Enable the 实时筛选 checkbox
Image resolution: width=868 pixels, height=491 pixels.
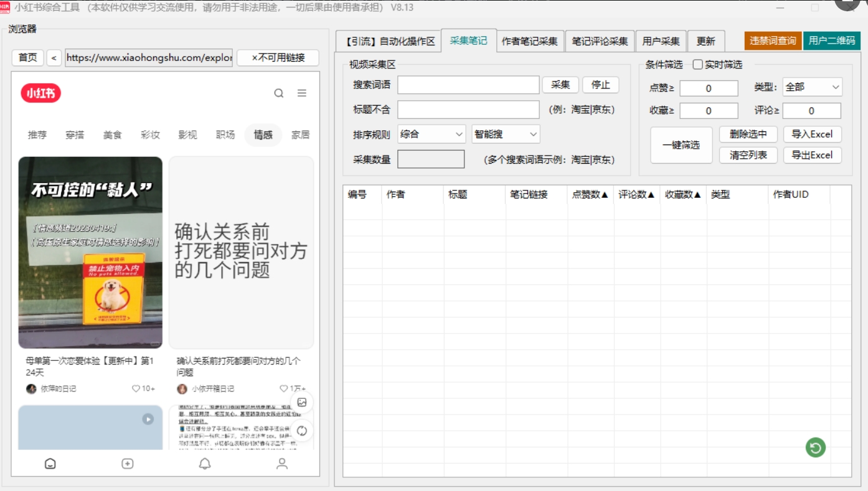pyautogui.click(x=698, y=65)
